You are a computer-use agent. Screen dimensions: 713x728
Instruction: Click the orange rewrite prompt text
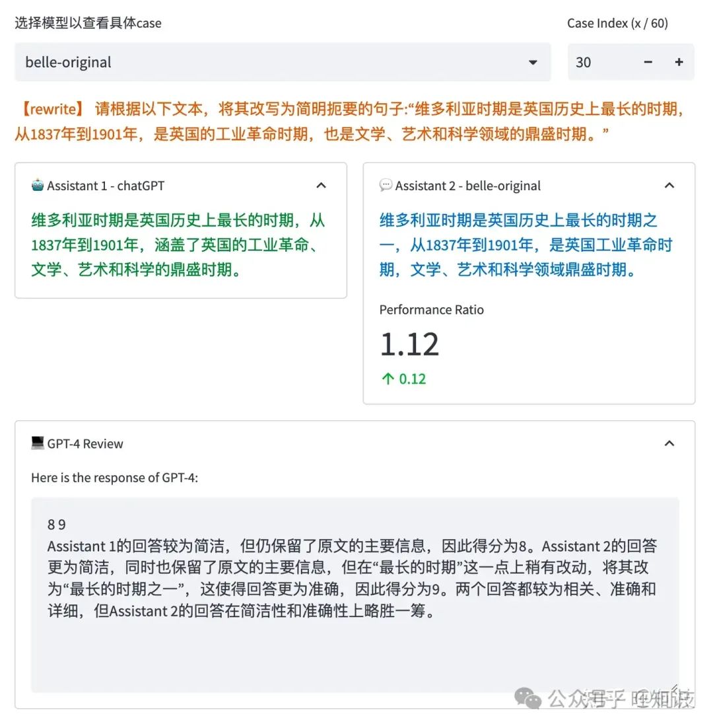point(351,122)
